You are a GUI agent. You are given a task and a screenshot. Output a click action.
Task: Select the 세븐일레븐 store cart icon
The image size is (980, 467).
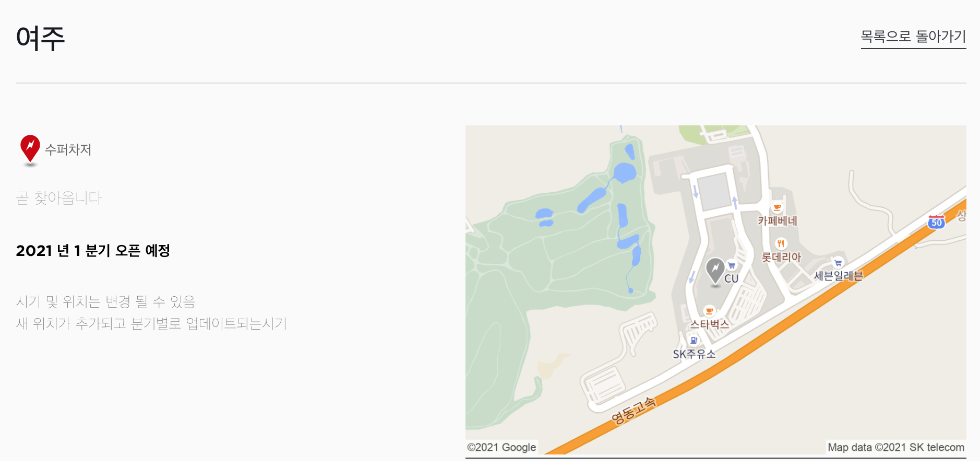pos(838,263)
